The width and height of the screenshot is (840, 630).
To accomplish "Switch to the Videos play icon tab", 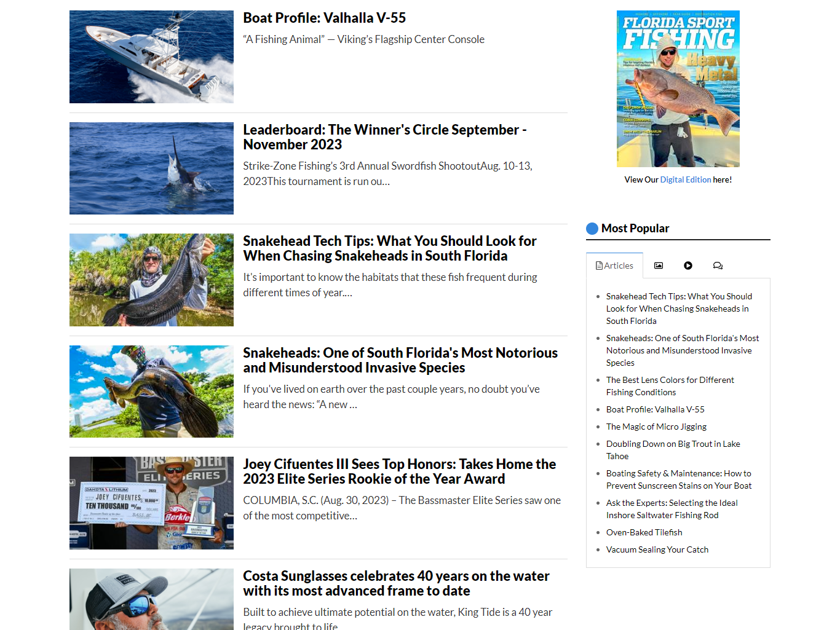I will [x=688, y=266].
